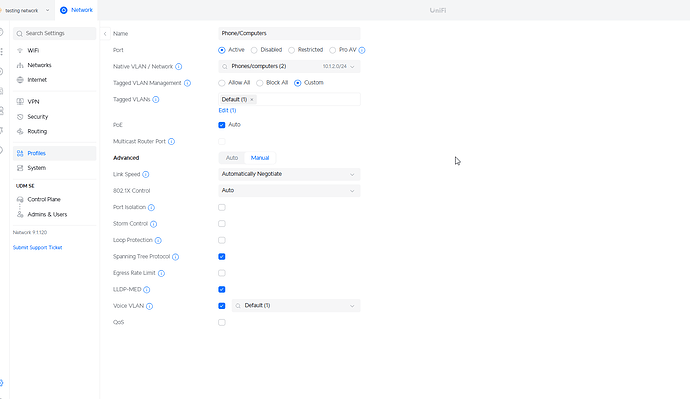Expand the 802.1X Control dropdown
The width and height of the screenshot is (690, 399).
point(289,190)
